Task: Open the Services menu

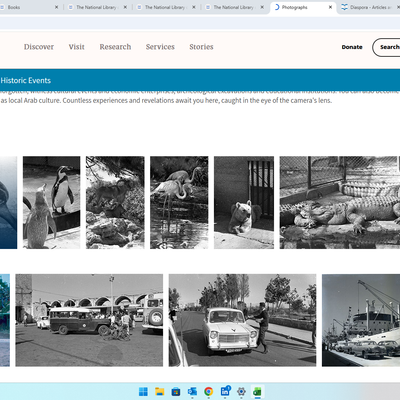Action: click(x=160, y=47)
